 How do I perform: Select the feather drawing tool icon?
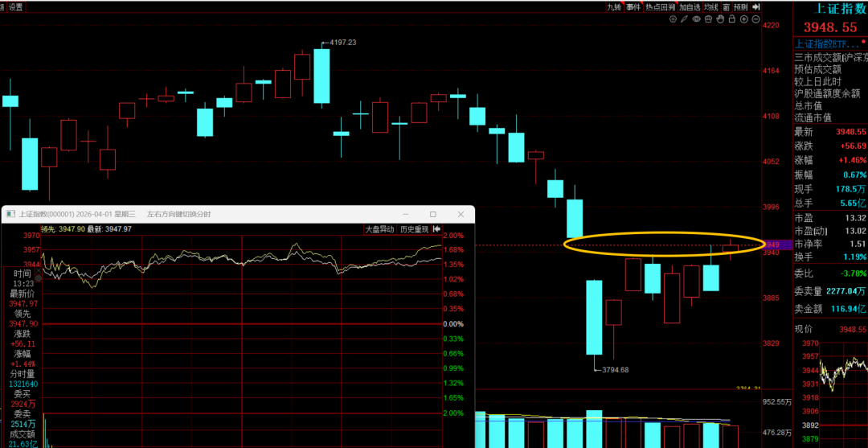point(684,18)
